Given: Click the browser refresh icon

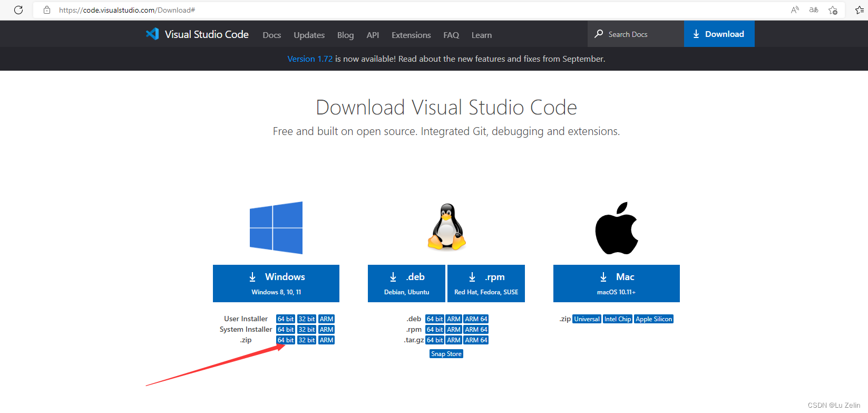Looking at the screenshot, I should coord(18,10).
